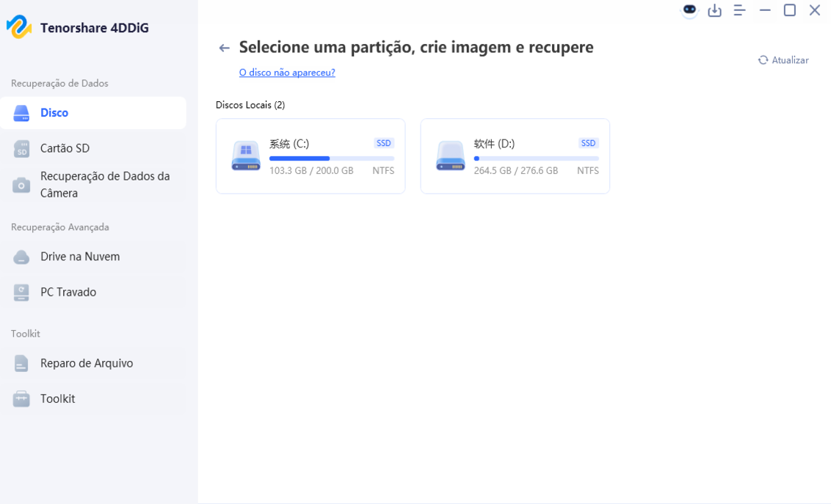Open the Reparo de Arquivo icon
831x504 pixels.
click(21, 362)
